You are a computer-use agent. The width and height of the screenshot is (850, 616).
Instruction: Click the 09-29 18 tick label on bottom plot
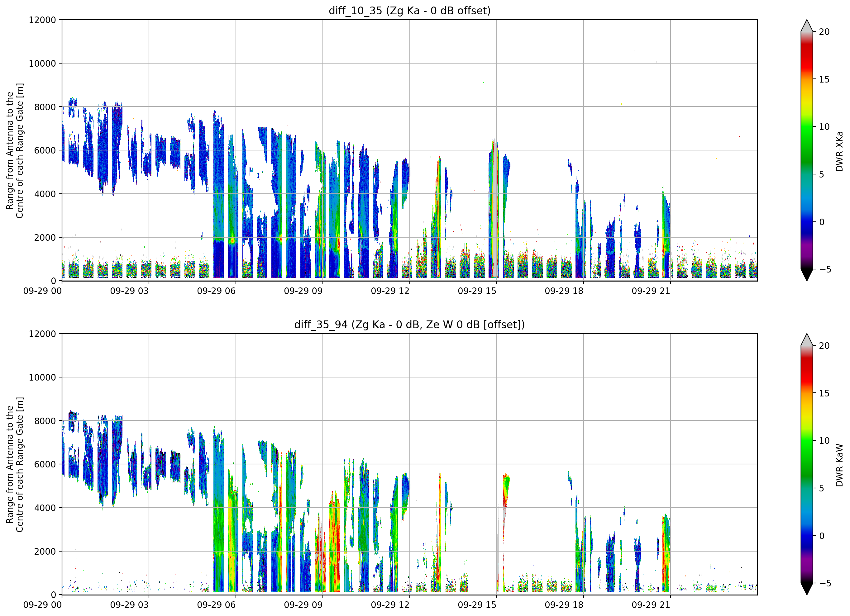564,605
